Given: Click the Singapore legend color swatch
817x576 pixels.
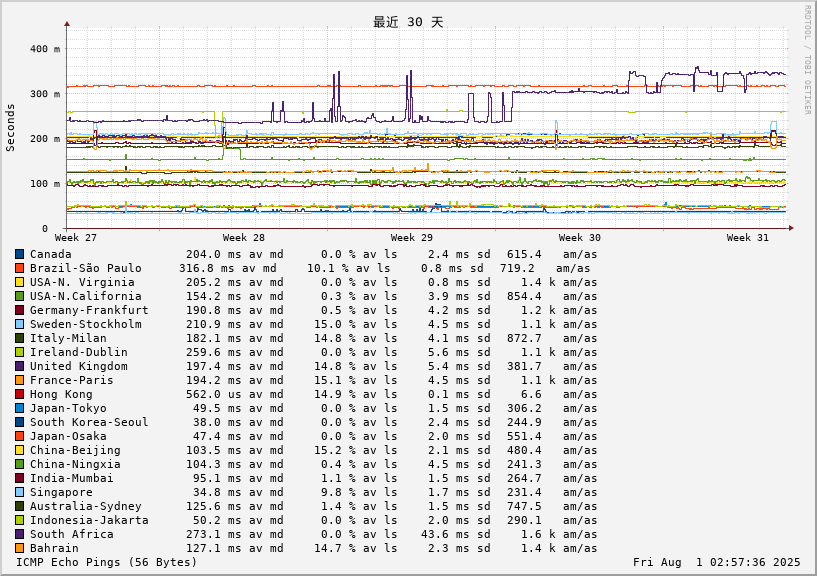Looking at the screenshot, I should point(19,492).
